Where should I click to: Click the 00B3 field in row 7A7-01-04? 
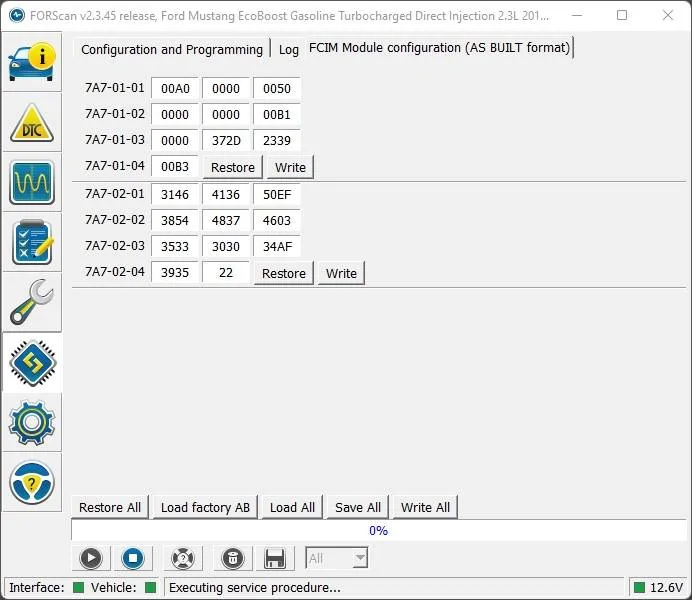pyautogui.click(x=175, y=166)
